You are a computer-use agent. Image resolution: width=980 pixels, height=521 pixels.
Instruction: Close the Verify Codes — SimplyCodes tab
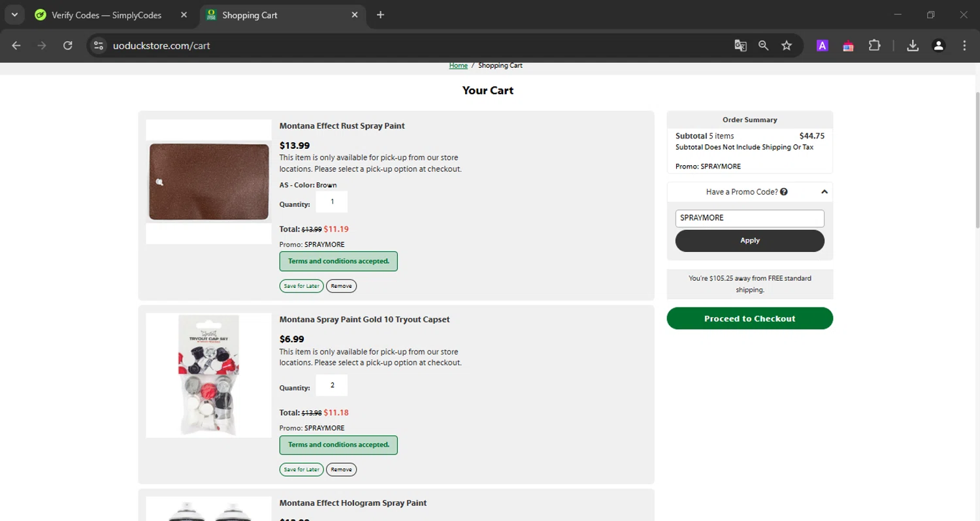[x=184, y=15]
